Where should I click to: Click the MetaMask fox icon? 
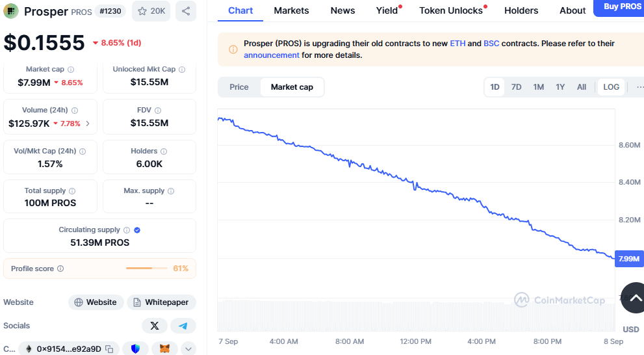(165, 349)
